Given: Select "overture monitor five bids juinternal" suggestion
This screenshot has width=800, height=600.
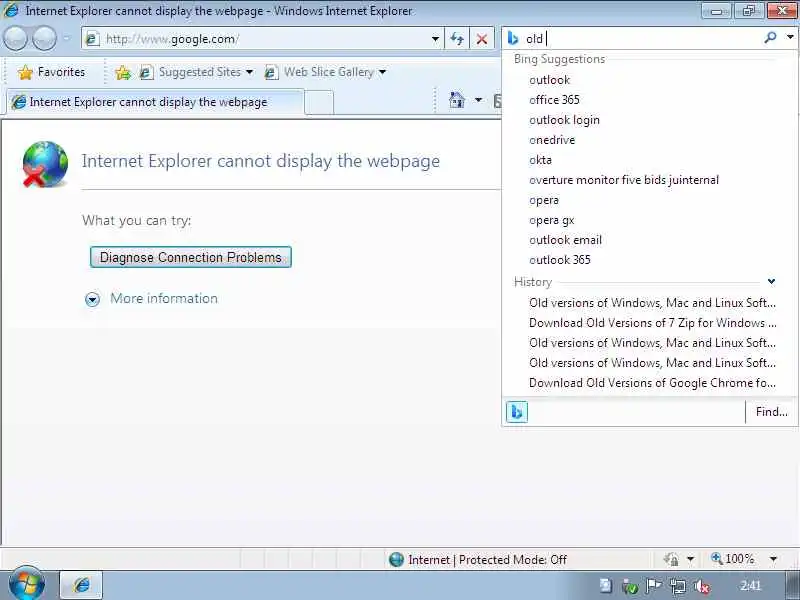Looking at the screenshot, I should coord(624,180).
